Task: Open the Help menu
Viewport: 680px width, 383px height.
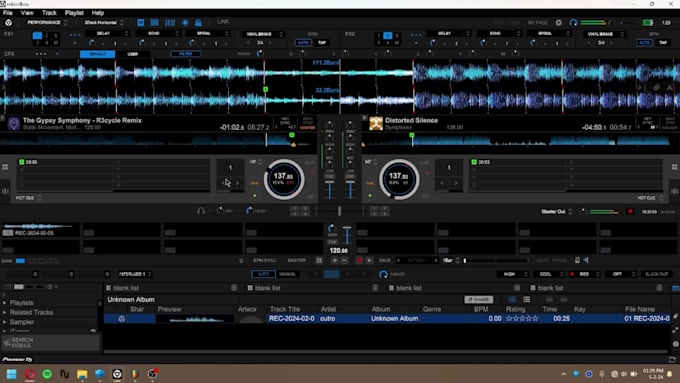Action: tap(98, 13)
